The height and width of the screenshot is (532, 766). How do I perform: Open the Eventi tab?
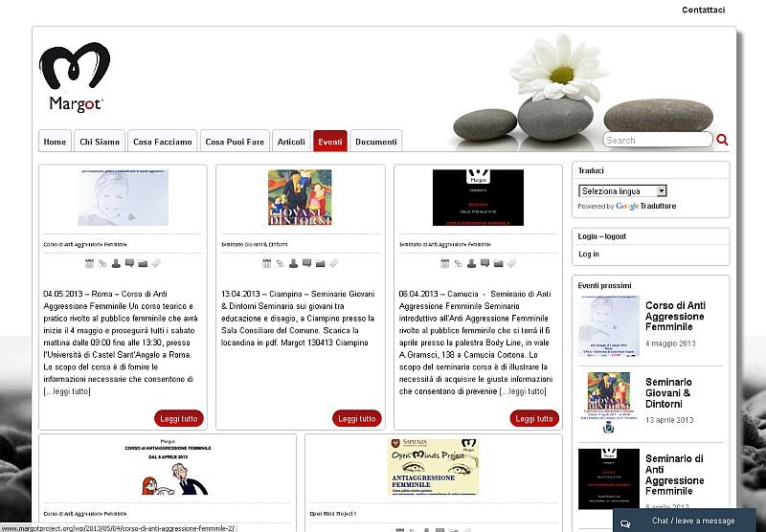(330, 142)
